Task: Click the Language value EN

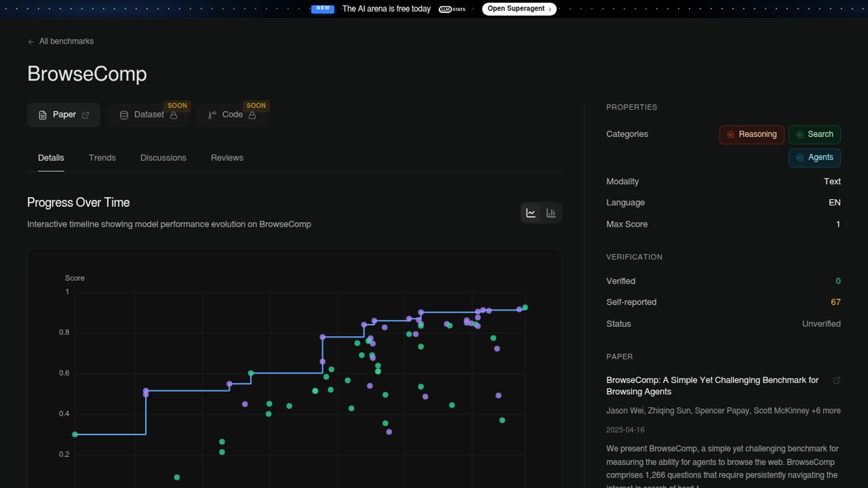Action: tap(835, 203)
